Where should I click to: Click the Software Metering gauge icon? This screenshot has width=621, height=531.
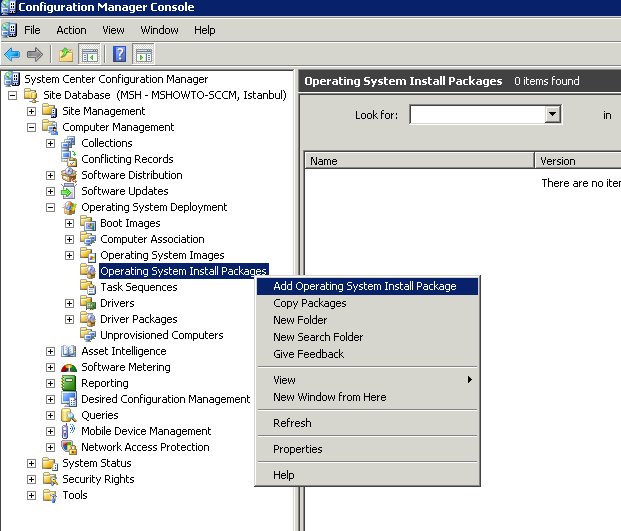pos(69,367)
